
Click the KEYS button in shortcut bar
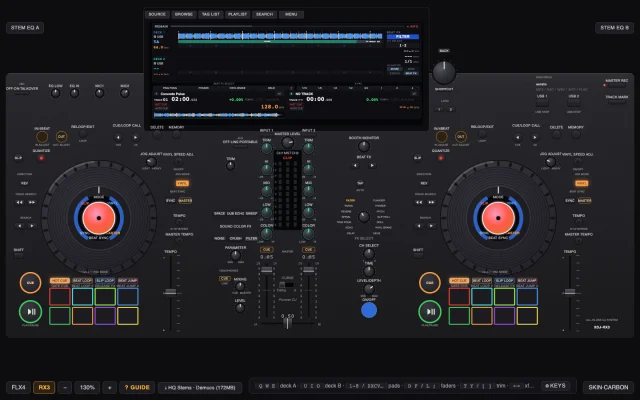555,386
